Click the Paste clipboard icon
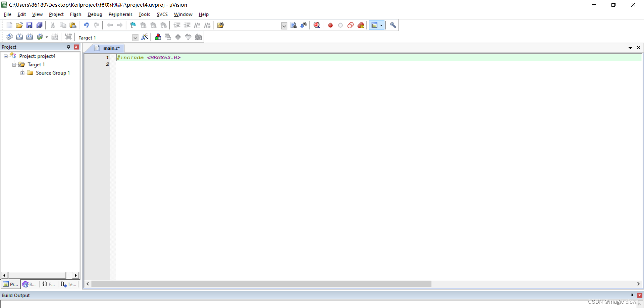 (73, 25)
